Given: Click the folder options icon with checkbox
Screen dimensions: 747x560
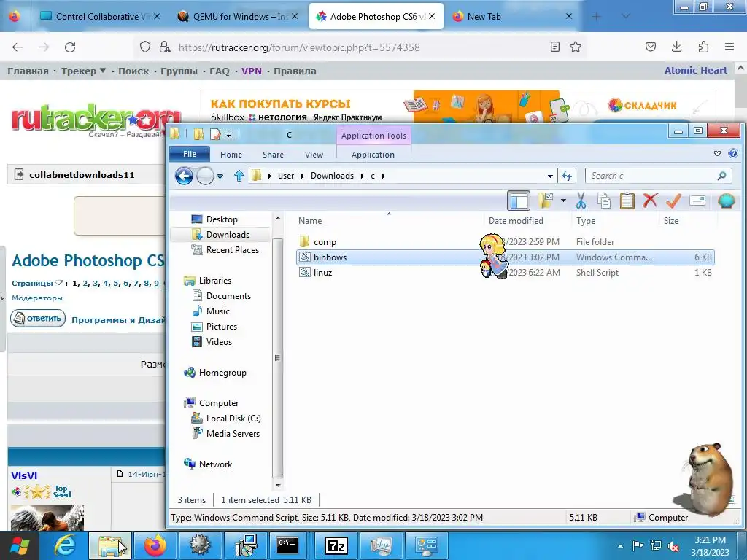Looking at the screenshot, I should coord(546,201).
